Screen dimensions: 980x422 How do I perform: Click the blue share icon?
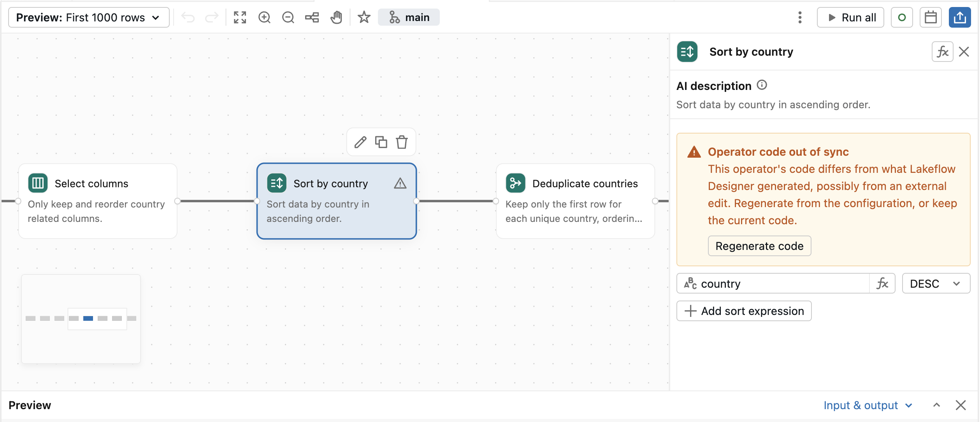960,18
